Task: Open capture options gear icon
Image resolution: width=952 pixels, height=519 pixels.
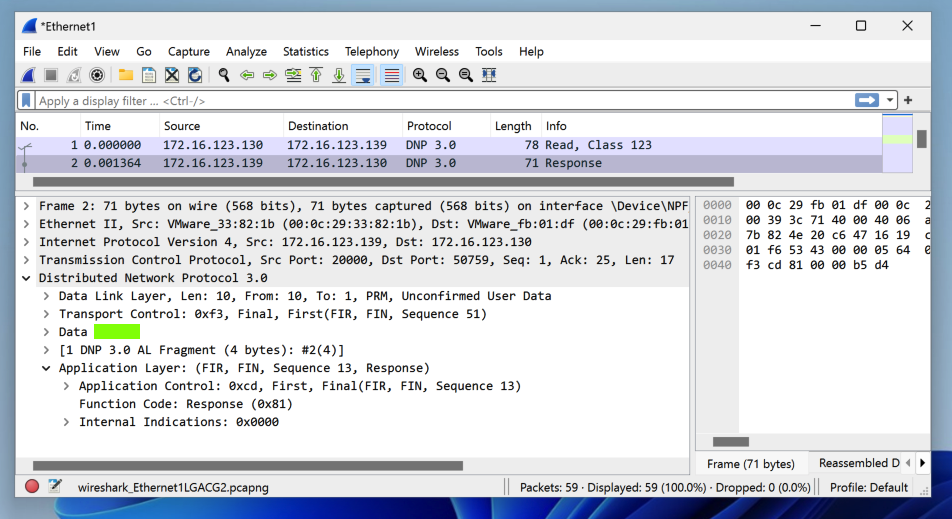Action: click(97, 75)
